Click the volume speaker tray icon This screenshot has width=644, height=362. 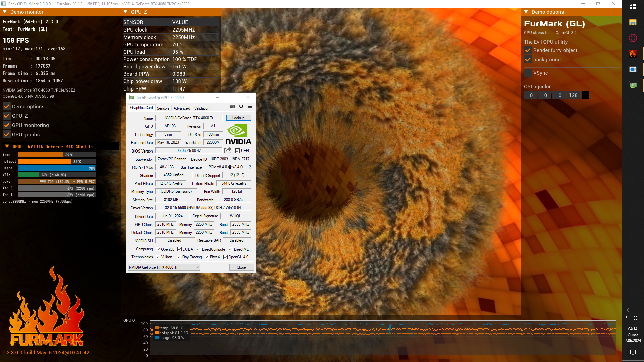636,318
